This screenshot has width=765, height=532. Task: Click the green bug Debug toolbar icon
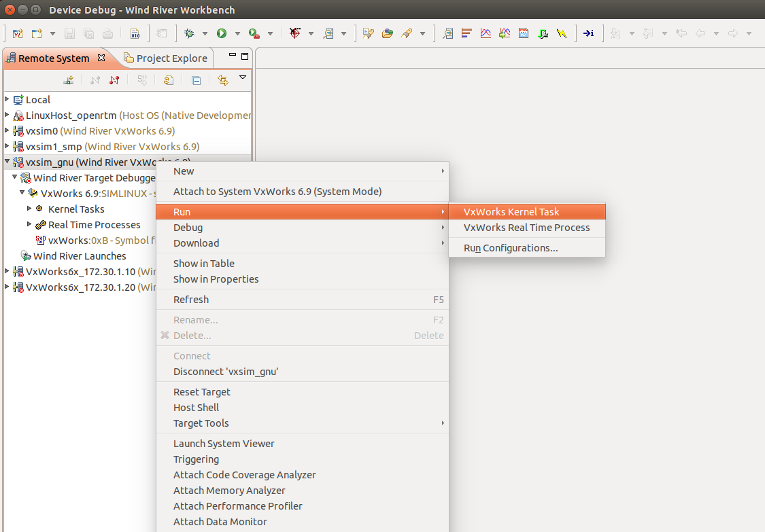coord(189,33)
